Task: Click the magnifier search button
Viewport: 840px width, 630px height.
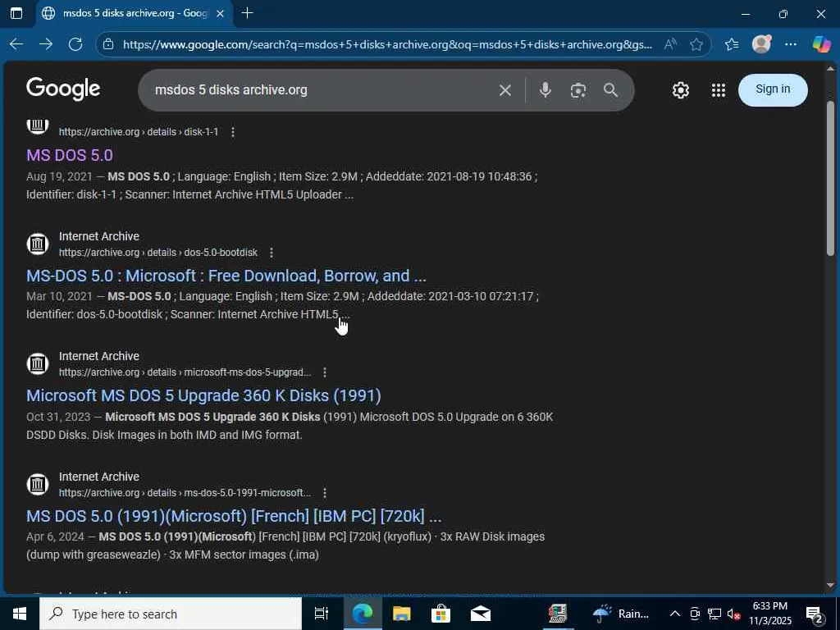Action: 610,90
